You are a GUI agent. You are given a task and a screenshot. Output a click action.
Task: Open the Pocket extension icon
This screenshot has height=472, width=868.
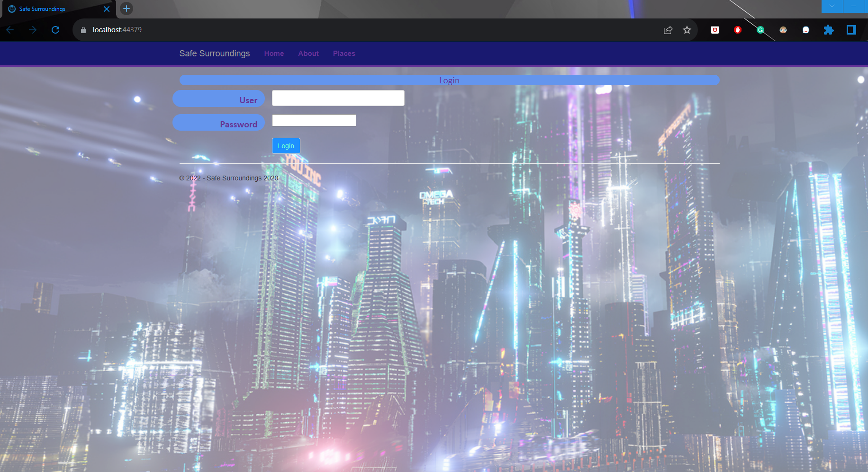click(x=715, y=30)
